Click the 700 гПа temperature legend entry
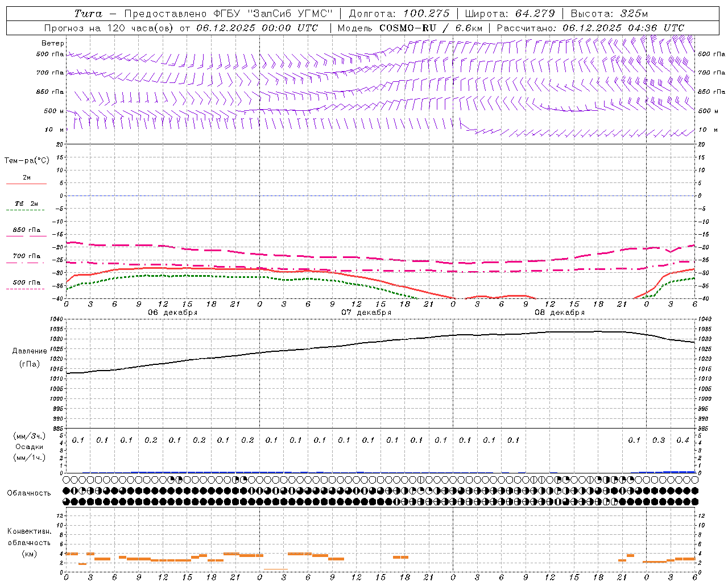 pyautogui.click(x=27, y=256)
